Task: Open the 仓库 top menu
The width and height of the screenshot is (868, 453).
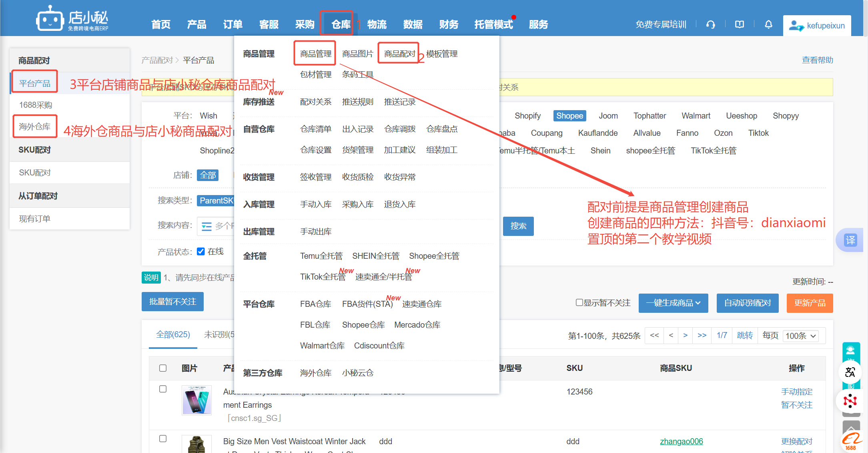Action: tap(341, 24)
